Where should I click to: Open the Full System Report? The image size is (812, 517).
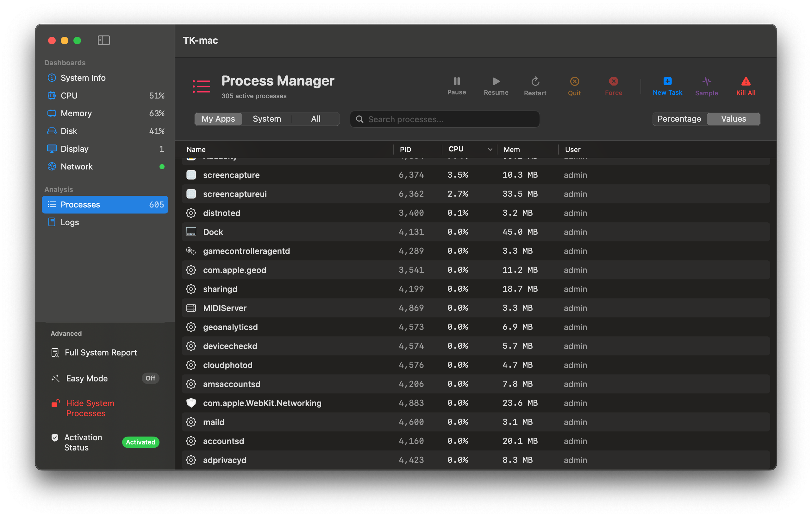pos(101,352)
